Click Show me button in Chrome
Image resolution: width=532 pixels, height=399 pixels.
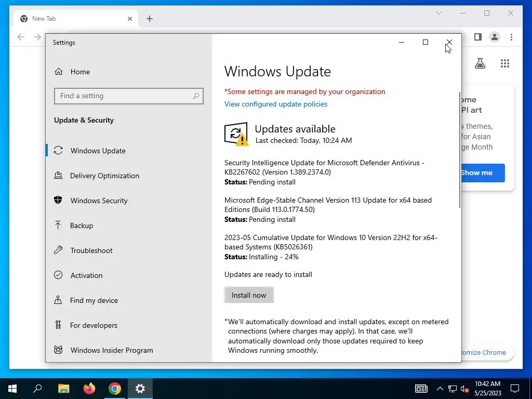[x=483, y=172]
